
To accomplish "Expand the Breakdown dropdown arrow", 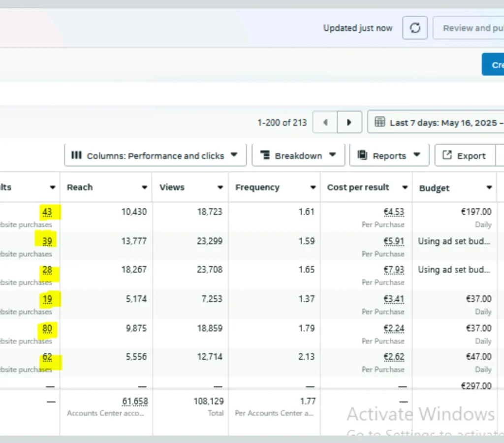I will 333,155.
